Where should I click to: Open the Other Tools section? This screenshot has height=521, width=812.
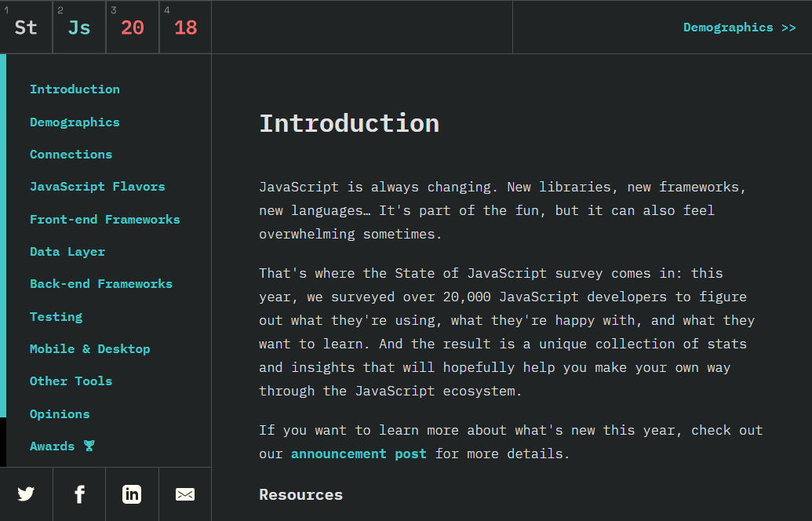71,381
